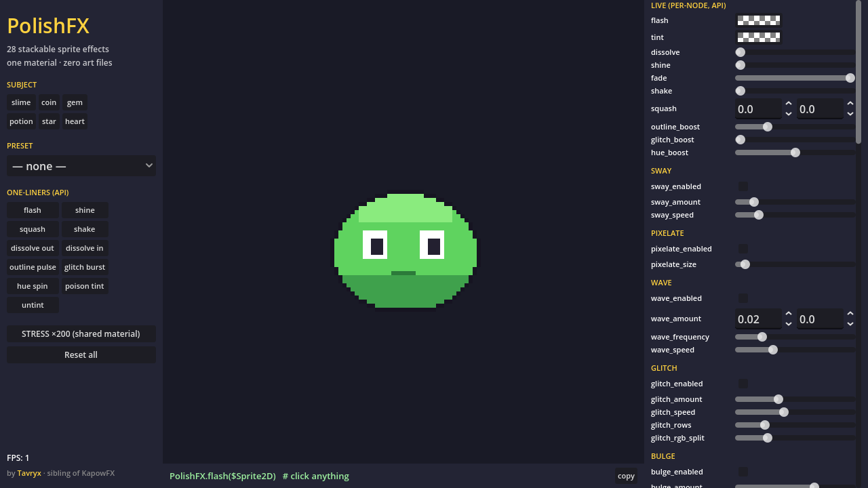868x488 pixels.
Task: Select the gem subject
Action: pos(75,102)
